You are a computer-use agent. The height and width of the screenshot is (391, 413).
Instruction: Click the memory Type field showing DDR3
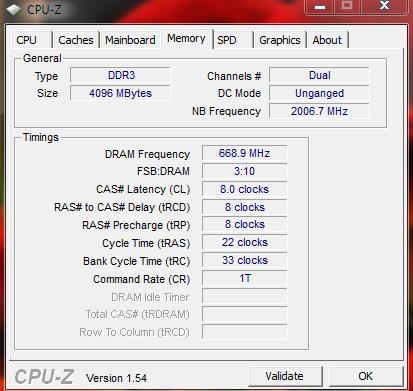[x=120, y=75]
